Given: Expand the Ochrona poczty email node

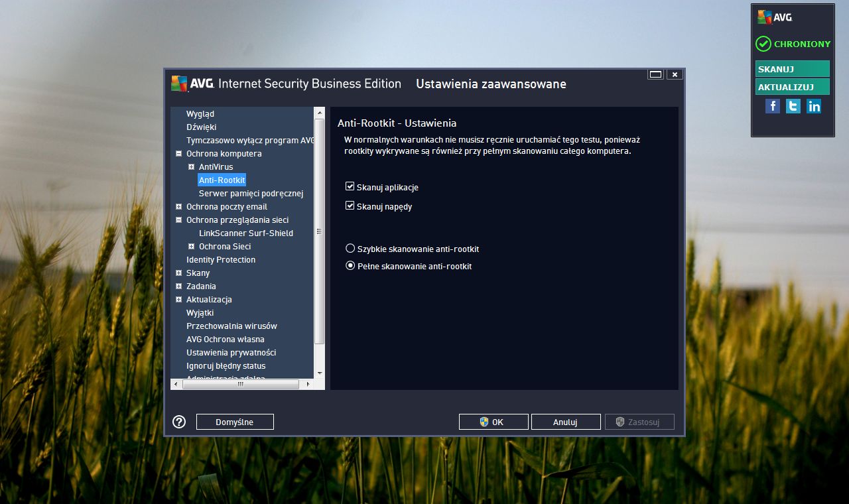Looking at the screenshot, I should [x=178, y=206].
